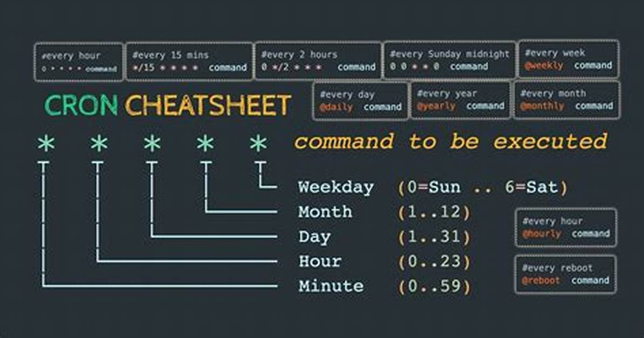Image resolution: width=644 pixels, height=338 pixels.
Task: Click the Month field label
Action: (325, 212)
